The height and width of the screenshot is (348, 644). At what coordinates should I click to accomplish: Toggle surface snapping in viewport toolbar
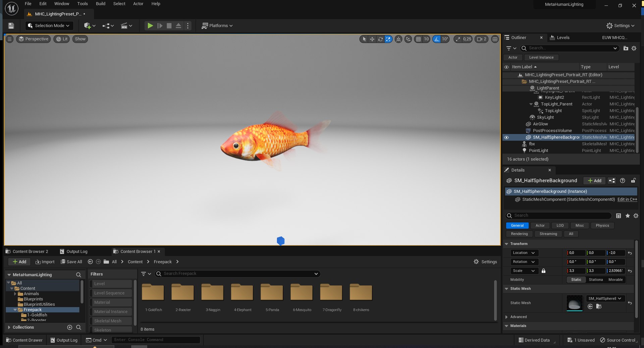pyautogui.click(x=408, y=39)
